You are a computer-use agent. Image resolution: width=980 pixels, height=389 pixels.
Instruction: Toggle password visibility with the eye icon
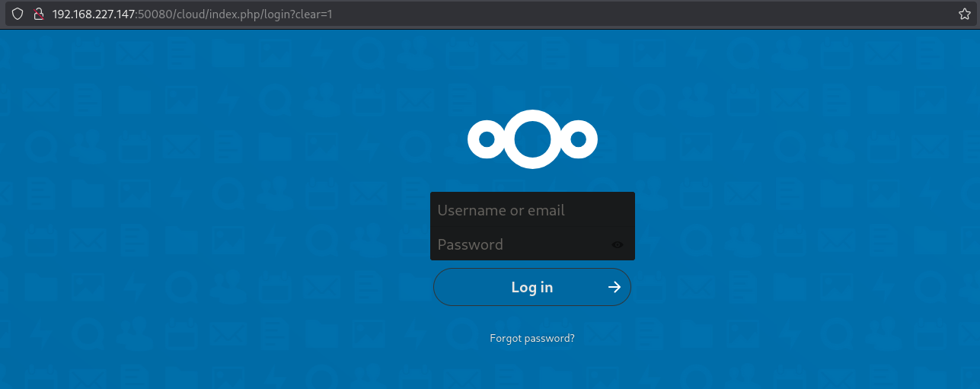tap(618, 244)
